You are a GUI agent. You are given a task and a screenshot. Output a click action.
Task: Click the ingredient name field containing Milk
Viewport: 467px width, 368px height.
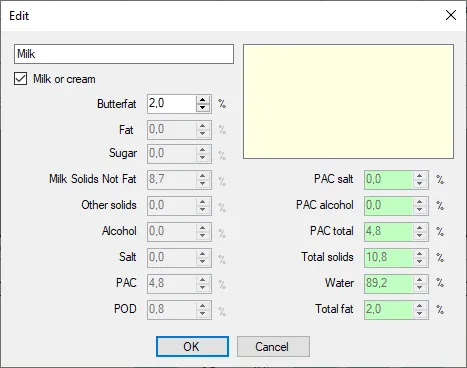[x=124, y=54]
